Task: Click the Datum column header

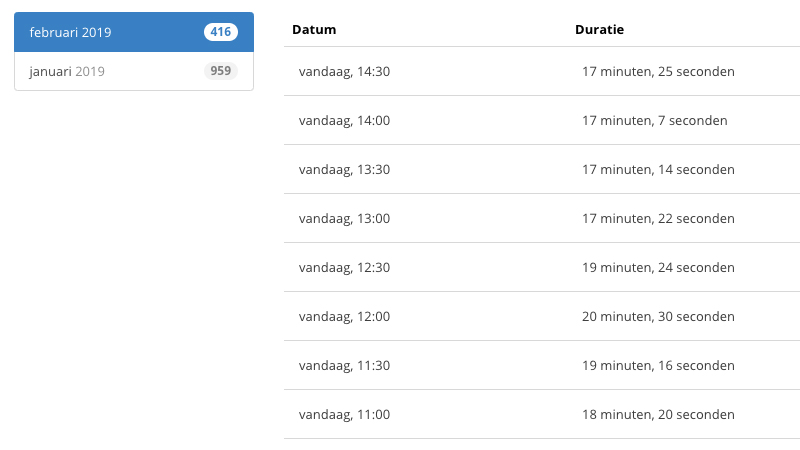Action: click(314, 30)
